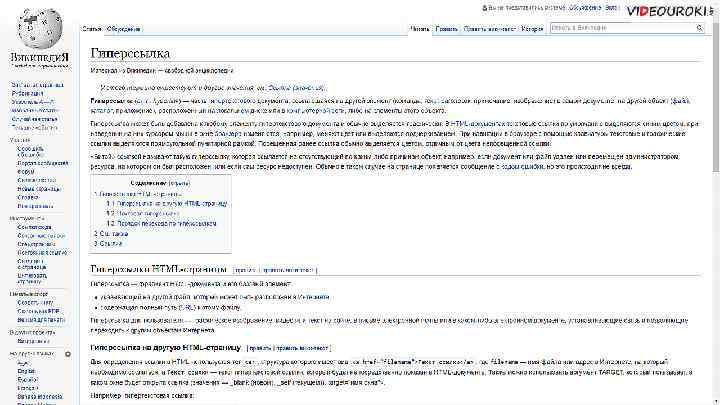Open Français language version link

[28, 388]
